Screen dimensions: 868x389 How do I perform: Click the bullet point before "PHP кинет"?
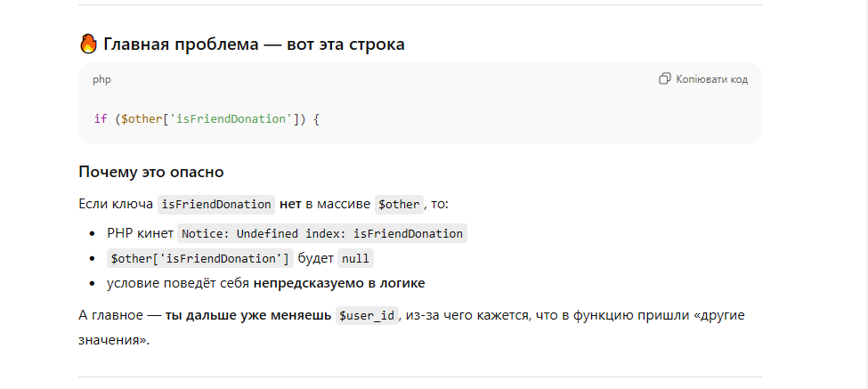tap(93, 234)
